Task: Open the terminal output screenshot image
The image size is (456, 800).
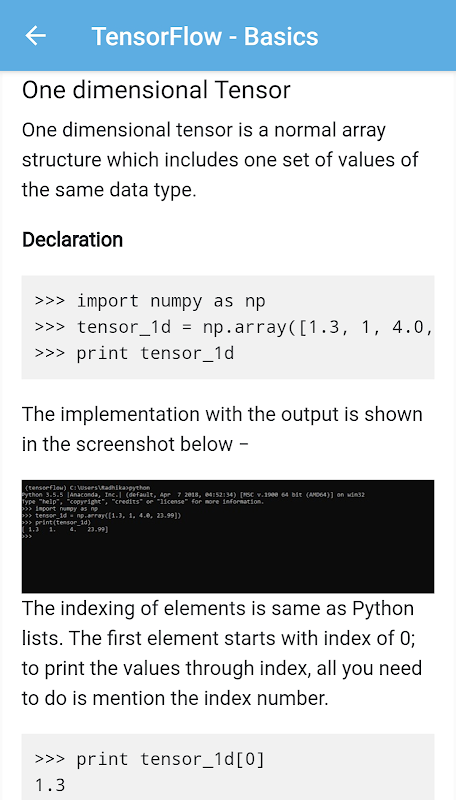Action: point(227,536)
